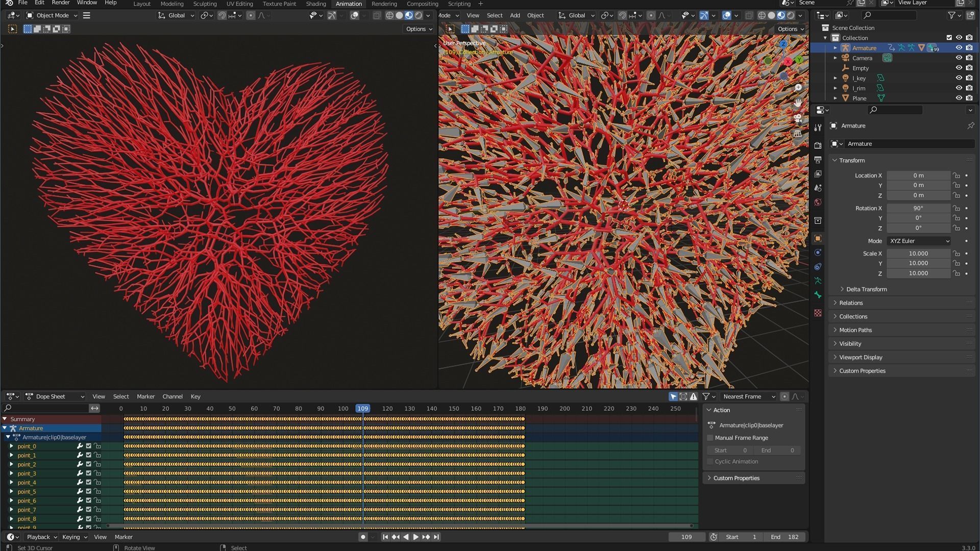Jump to the next keyframe
Image resolution: width=980 pixels, height=551 pixels.
(426, 537)
